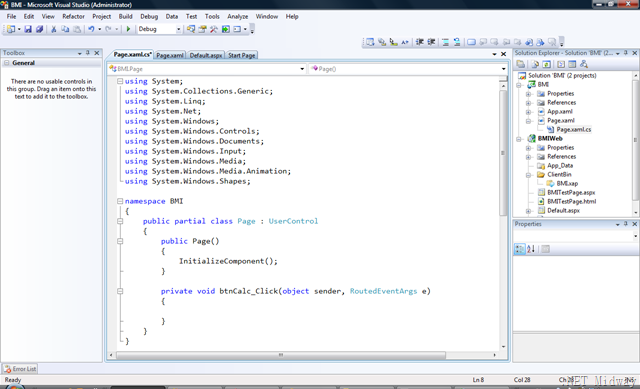The image size is (640, 389).
Task: Open the BMI.Page class dropdown
Action: coord(302,69)
